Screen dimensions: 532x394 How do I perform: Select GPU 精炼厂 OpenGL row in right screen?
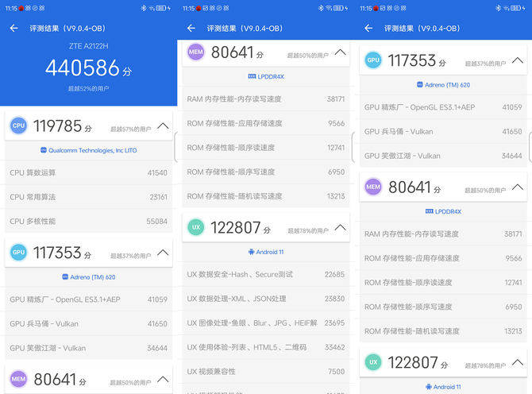coord(443,107)
